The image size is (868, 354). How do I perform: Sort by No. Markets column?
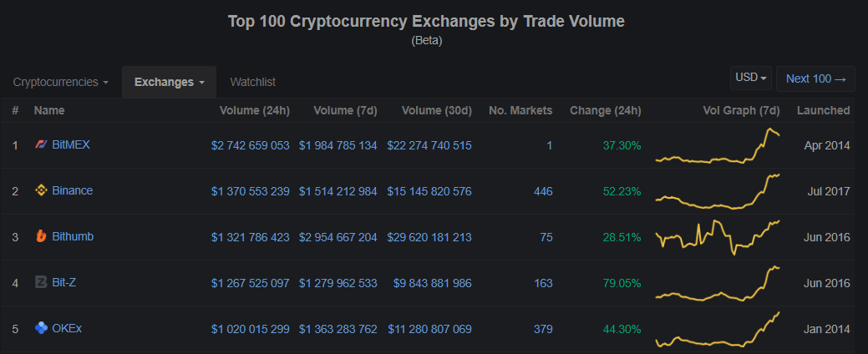point(520,110)
